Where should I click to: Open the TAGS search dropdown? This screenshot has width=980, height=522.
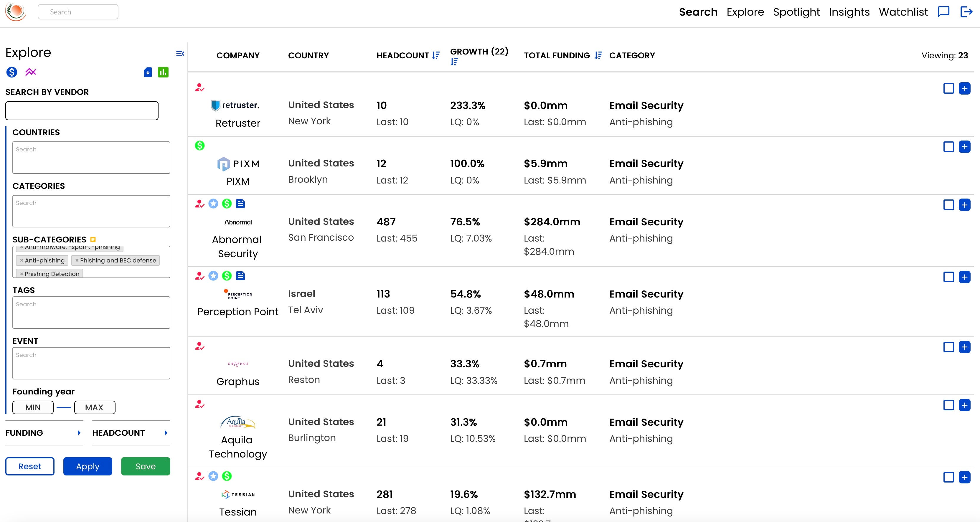[x=91, y=312]
